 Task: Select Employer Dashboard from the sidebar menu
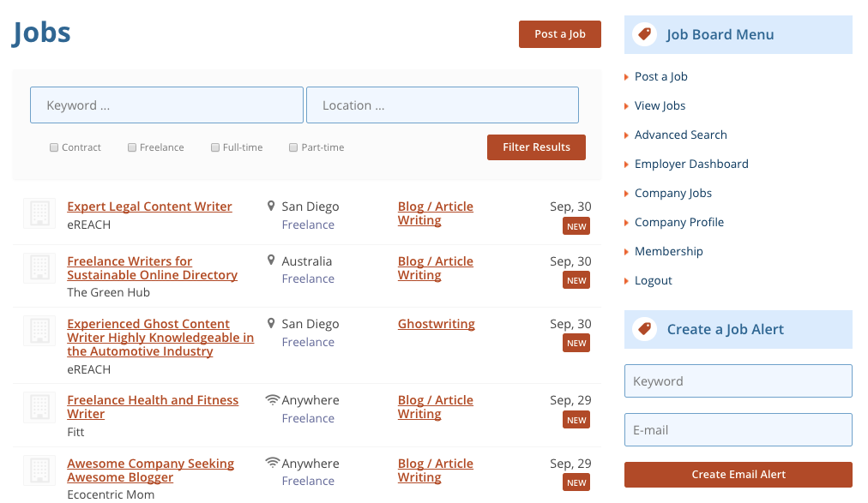690,165
